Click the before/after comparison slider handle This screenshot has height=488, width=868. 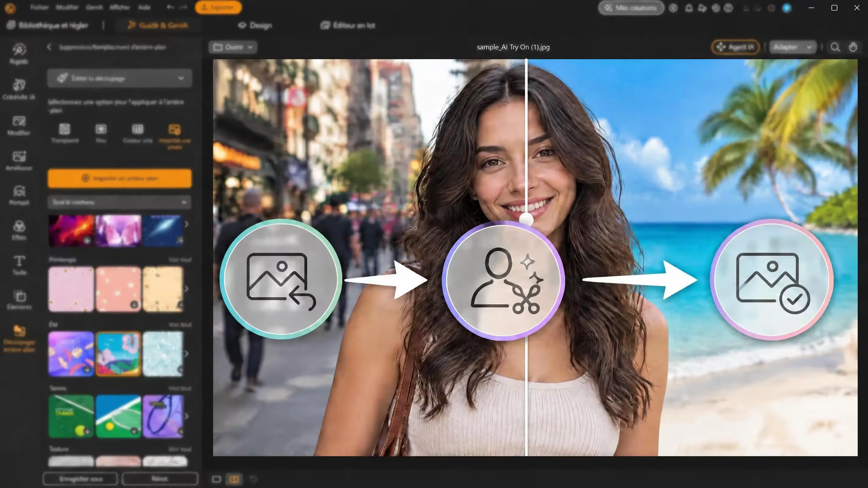point(526,220)
